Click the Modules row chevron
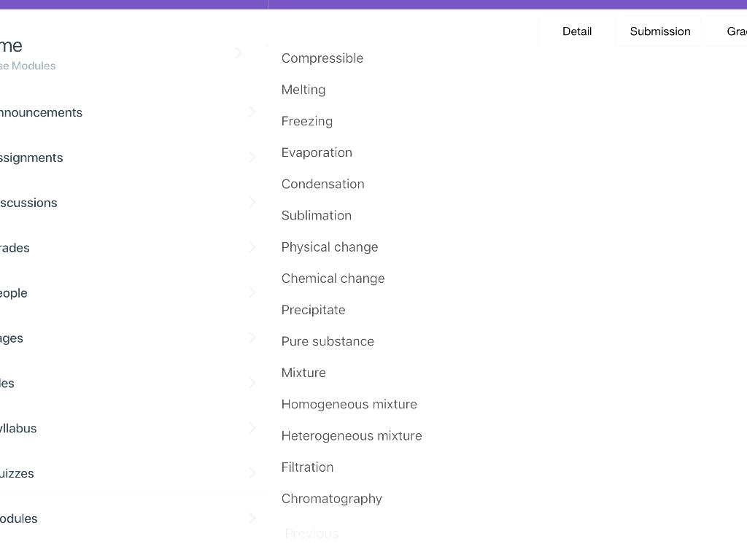 [x=252, y=518]
